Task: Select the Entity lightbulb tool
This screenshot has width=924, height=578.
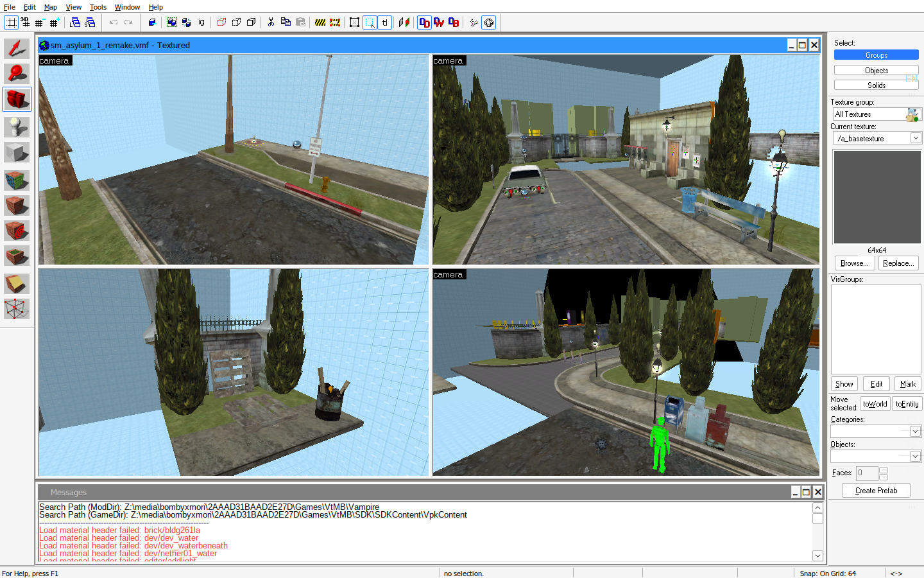Action: point(17,127)
